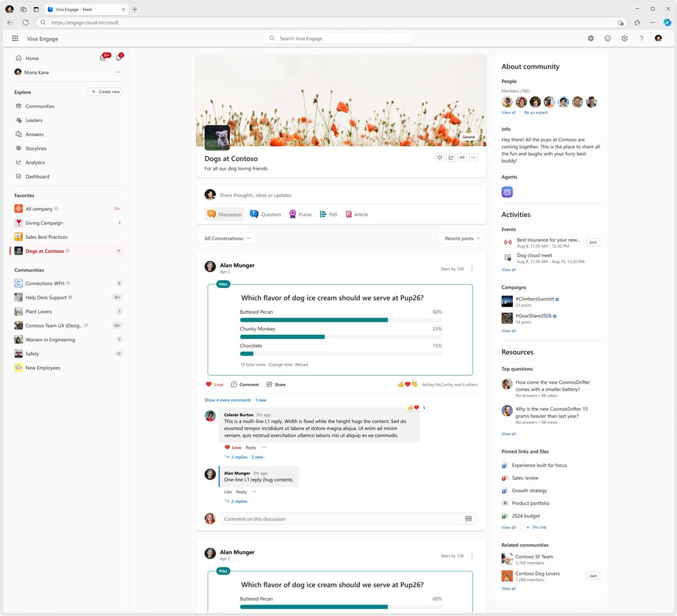Vote Buttered Pecan bar in first poll
677x616 pixels.
pyautogui.click(x=340, y=320)
